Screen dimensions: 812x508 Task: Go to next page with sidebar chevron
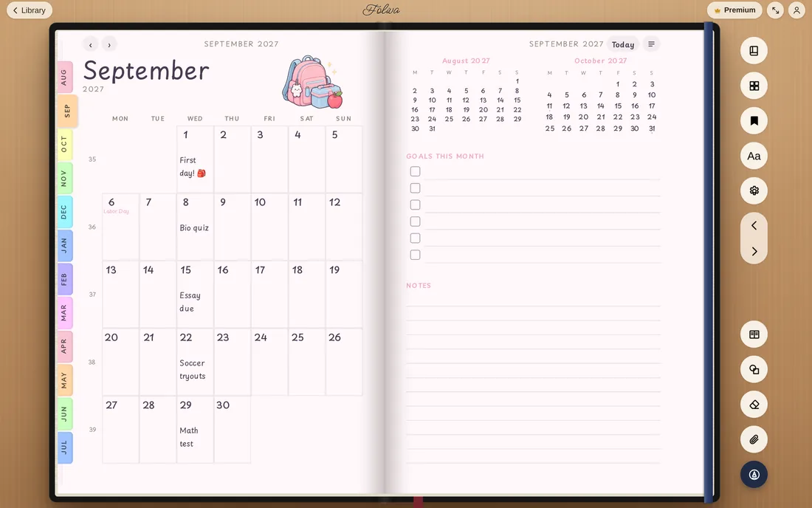754,251
